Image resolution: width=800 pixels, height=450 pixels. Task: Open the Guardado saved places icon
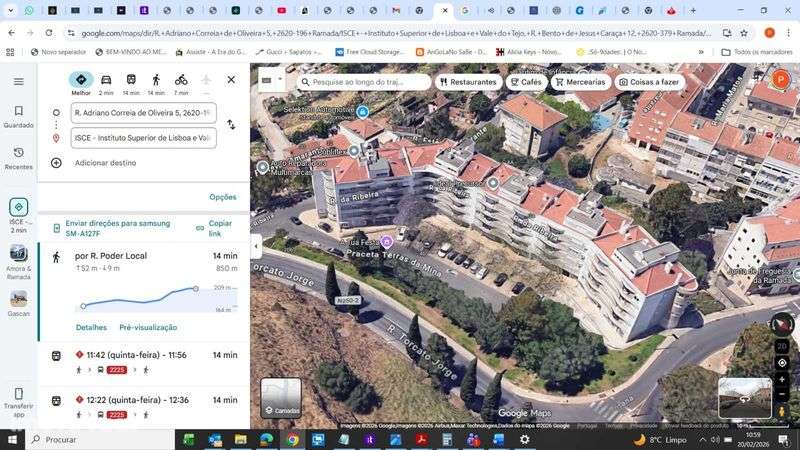[19, 117]
